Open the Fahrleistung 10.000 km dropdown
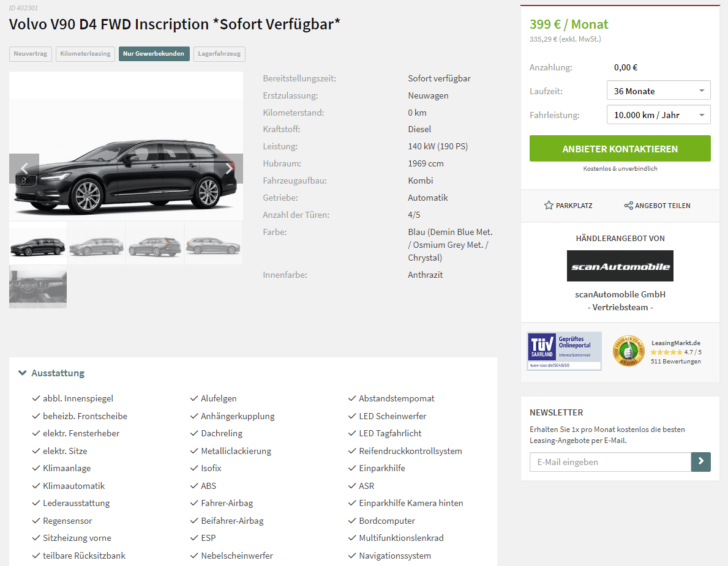 pyautogui.click(x=658, y=114)
